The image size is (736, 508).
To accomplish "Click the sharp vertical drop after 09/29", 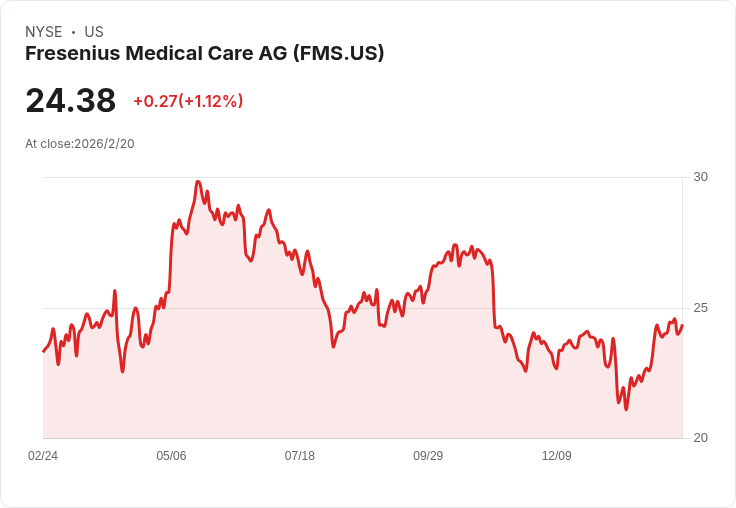I will tap(494, 295).
